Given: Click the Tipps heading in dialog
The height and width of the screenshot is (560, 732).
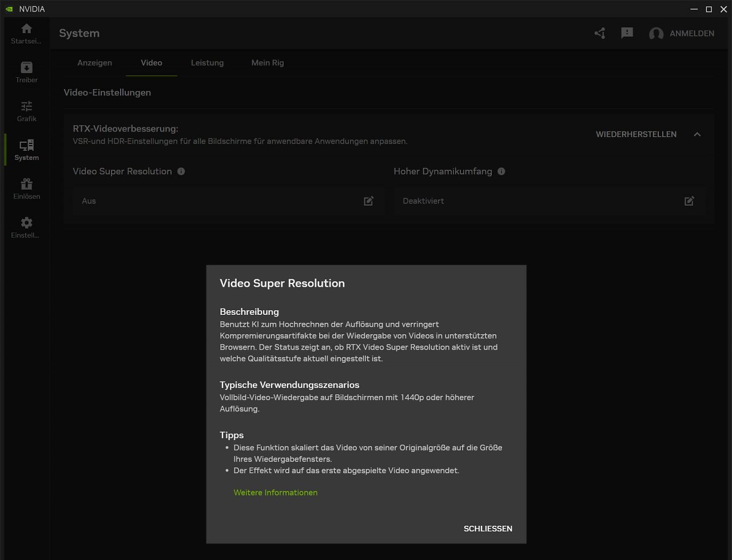Looking at the screenshot, I should coord(232,435).
